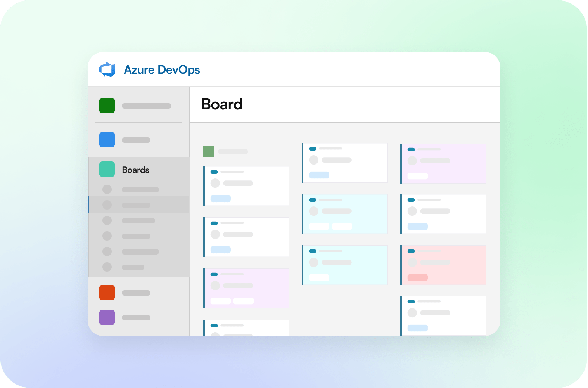Click the Azure DevOps logo icon
This screenshot has width=588, height=388.
[x=107, y=69]
